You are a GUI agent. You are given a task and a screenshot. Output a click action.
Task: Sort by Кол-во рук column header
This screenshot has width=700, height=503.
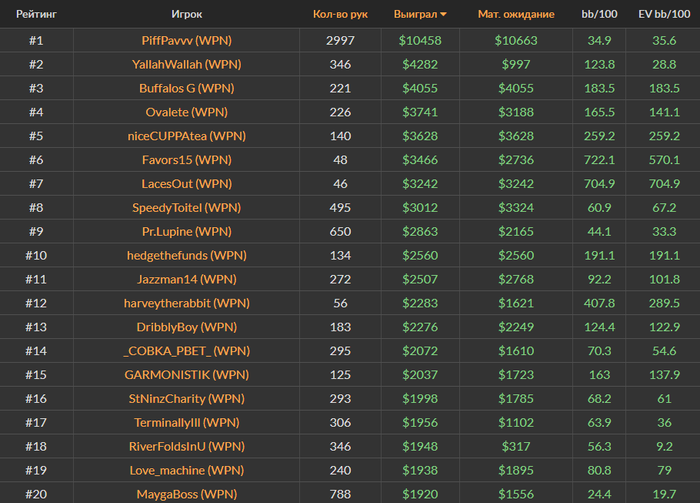(x=340, y=14)
